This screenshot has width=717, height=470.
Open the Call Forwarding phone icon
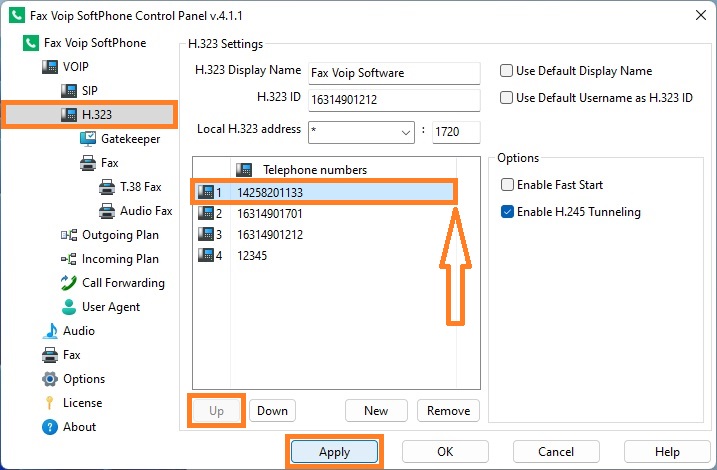(x=69, y=283)
